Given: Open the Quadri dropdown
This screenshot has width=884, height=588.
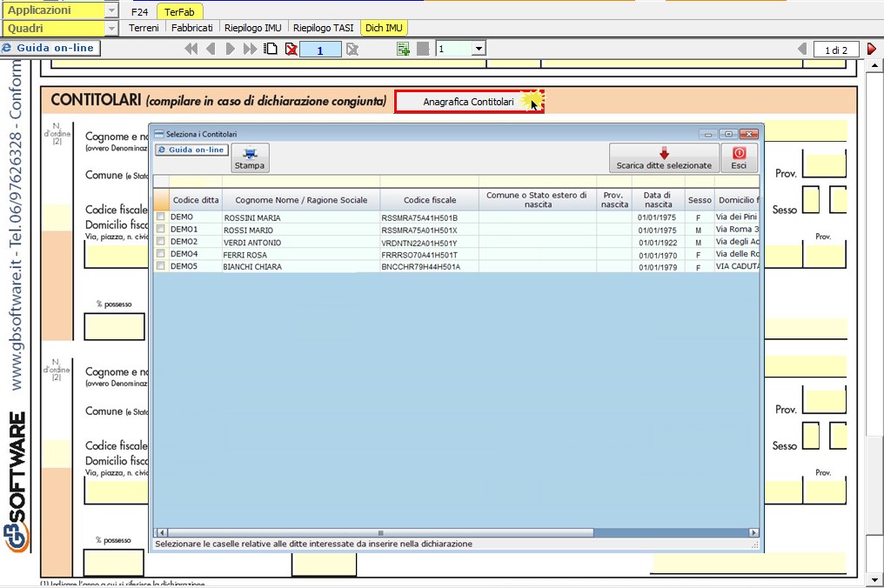Looking at the screenshot, I should tap(111, 28).
